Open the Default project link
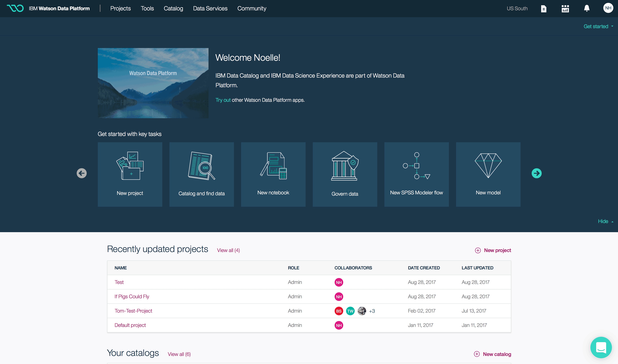This screenshot has width=618, height=364. [x=130, y=325]
